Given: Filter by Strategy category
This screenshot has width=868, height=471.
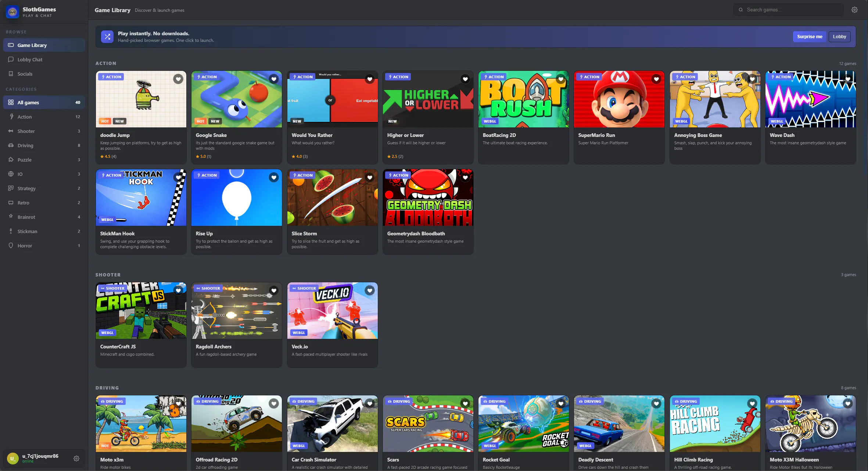Looking at the screenshot, I should 44,188.
